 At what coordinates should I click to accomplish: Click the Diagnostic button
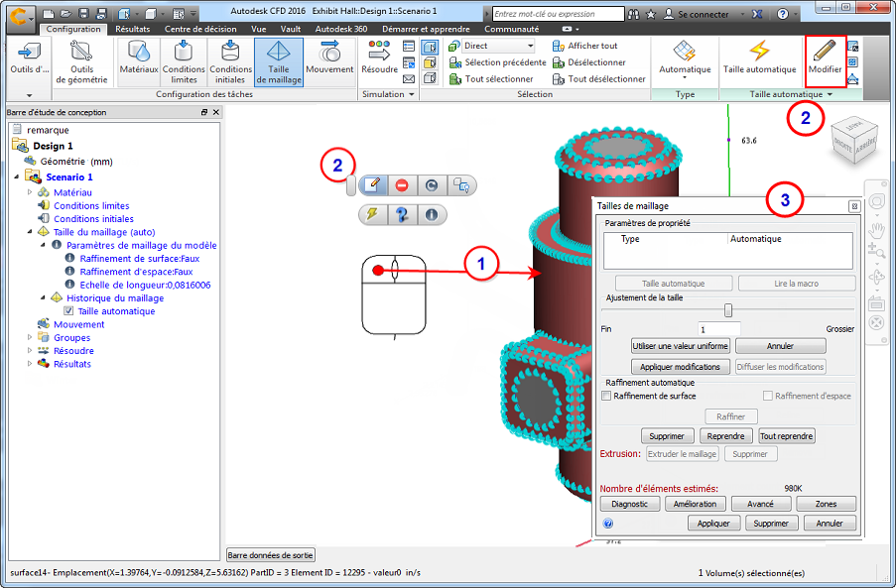tap(630, 504)
